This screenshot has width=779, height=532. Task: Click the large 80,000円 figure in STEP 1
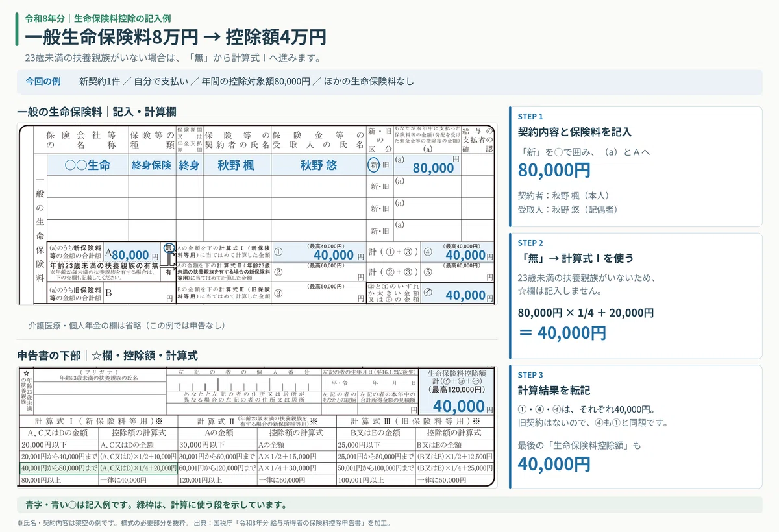coord(554,170)
